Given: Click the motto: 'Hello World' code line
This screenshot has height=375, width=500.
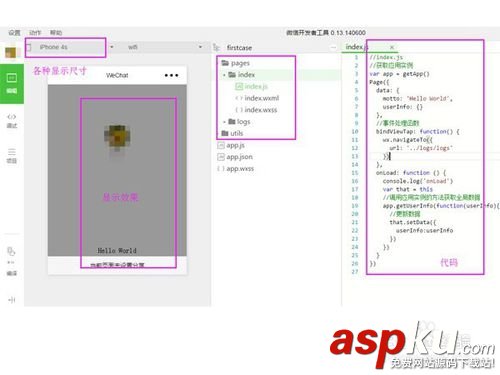Looking at the screenshot, I should 417,99.
